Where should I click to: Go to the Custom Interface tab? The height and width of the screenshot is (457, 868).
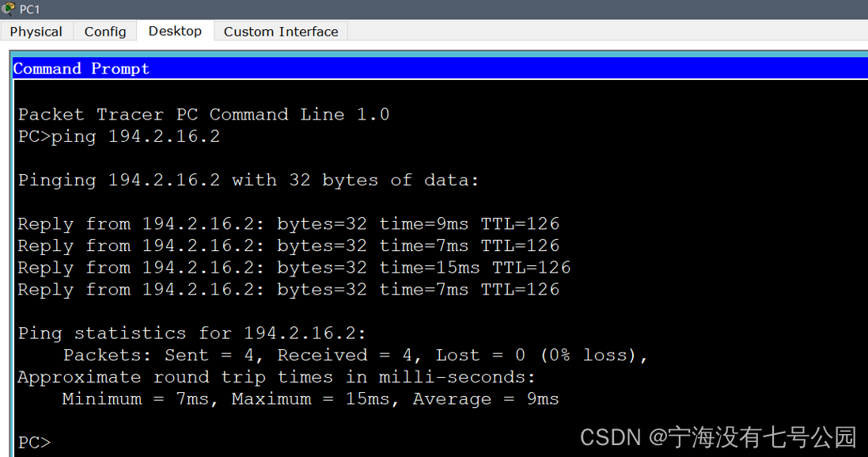tap(281, 31)
